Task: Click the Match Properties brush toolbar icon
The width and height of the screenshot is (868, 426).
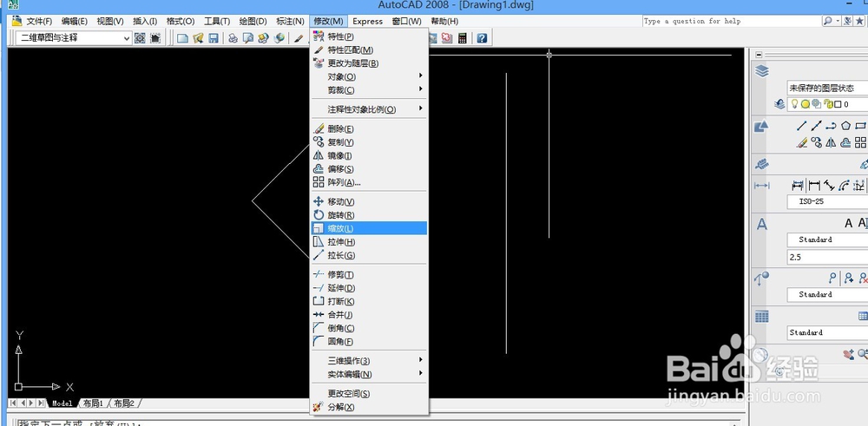Action: (299, 38)
